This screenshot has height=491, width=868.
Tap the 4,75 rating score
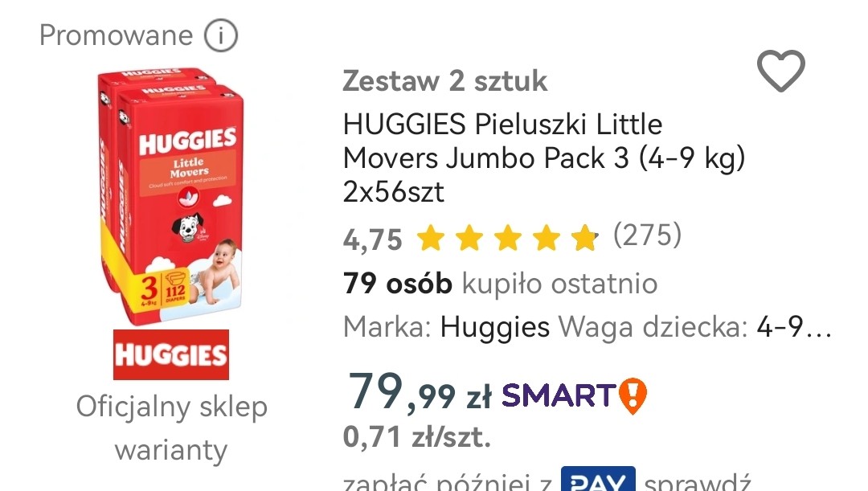point(373,239)
